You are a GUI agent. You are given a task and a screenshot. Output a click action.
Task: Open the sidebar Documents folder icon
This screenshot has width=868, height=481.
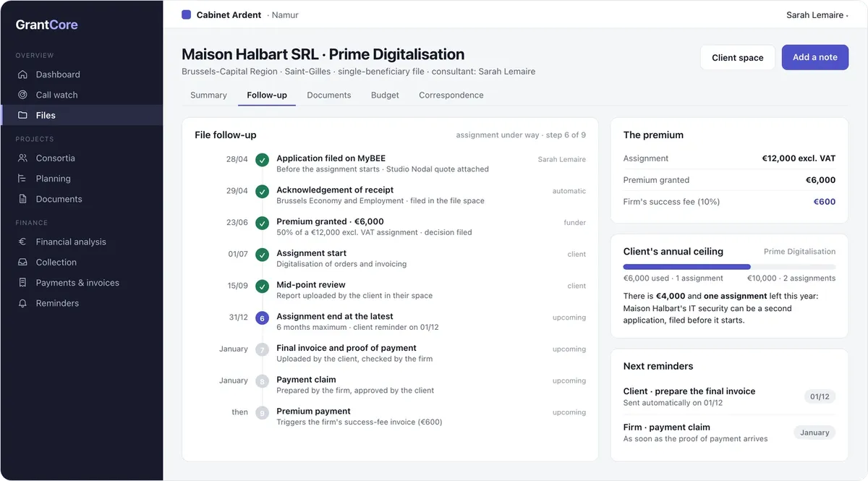pyautogui.click(x=22, y=199)
